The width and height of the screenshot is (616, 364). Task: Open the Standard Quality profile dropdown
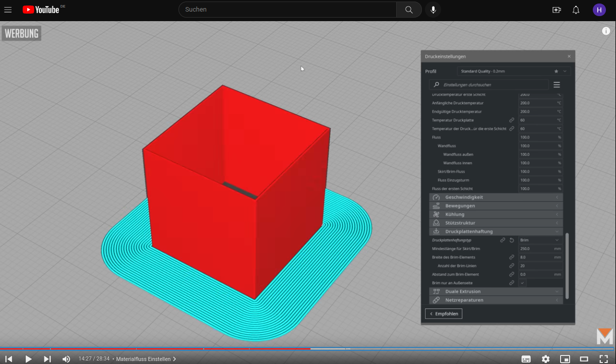(509, 71)
